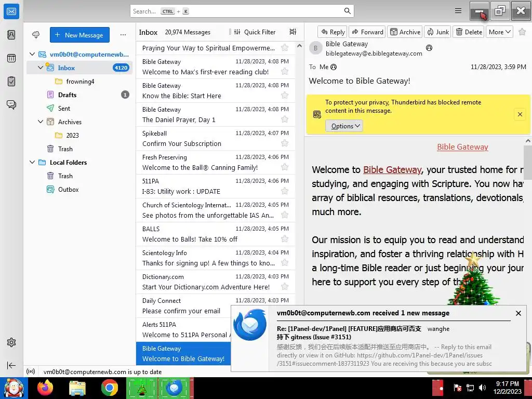Collapse the Inbox folder subtree
The height and width of the screenshot is (399, 532).
[x=41, y=67]
